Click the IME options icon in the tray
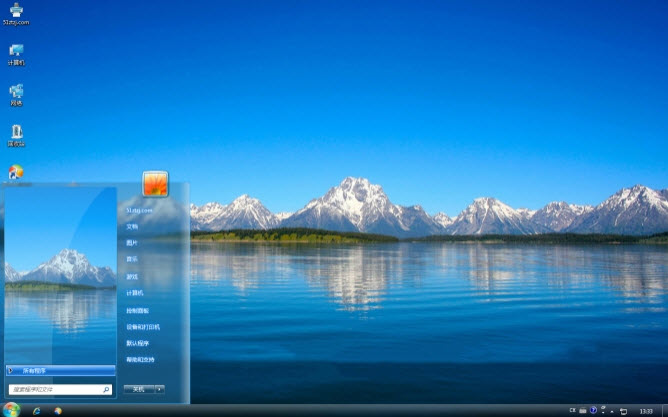Screen dimensions: 668x417 pyautogui.click(x=603, y=410)
